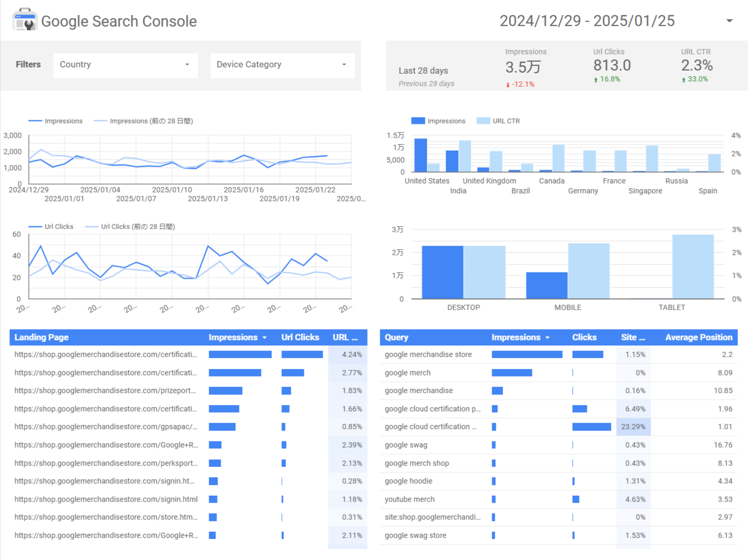The height and width of the screenshot is (560, 748).
Task: Select the 'youtube merch' query row
Action: [x=559, y=499]
